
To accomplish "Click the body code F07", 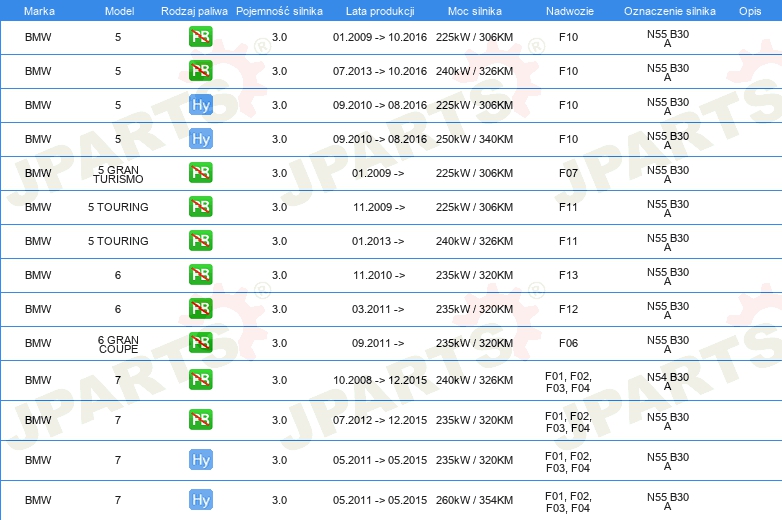I will point(568,173).
